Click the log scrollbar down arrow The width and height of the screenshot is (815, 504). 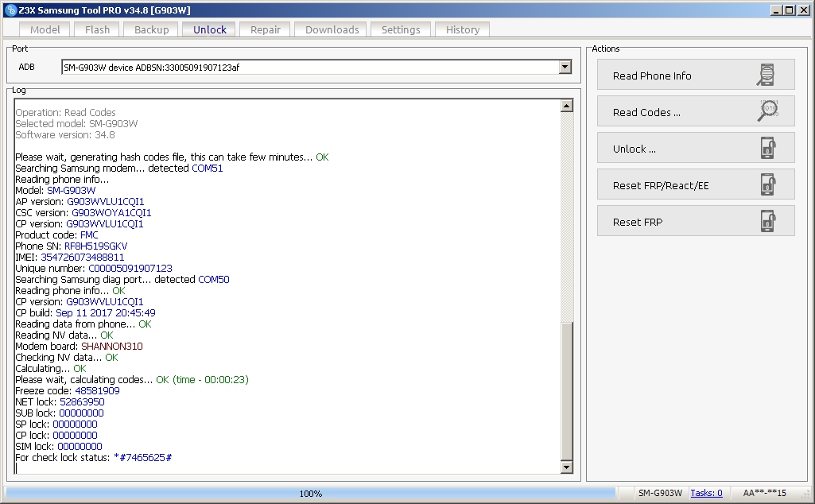click(567, 467)
